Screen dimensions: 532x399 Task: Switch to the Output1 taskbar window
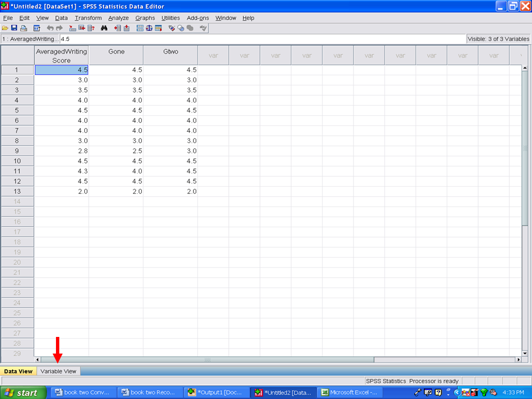click(x=216, y=392)
